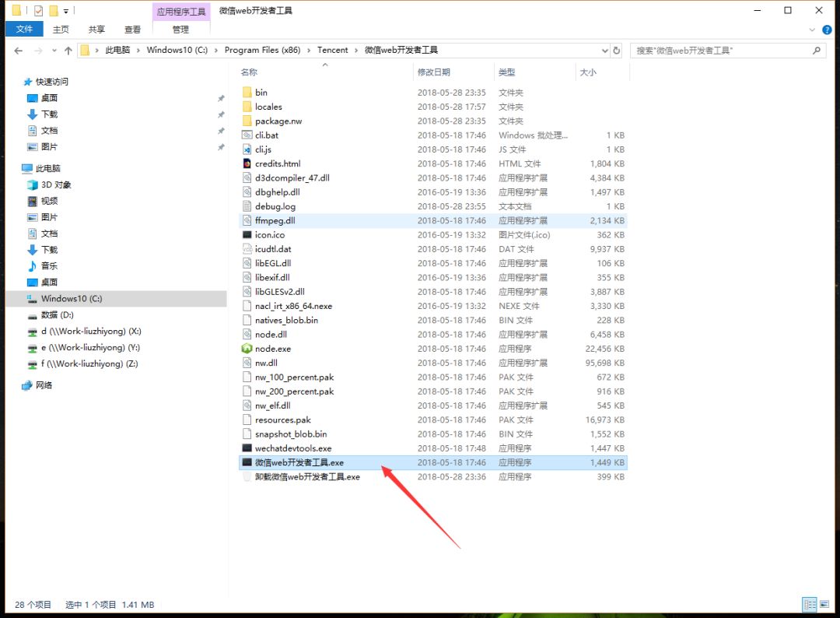This screenshot has height=618, width=840.
Task: Select the debug.log file
Action: coord(433,206)
